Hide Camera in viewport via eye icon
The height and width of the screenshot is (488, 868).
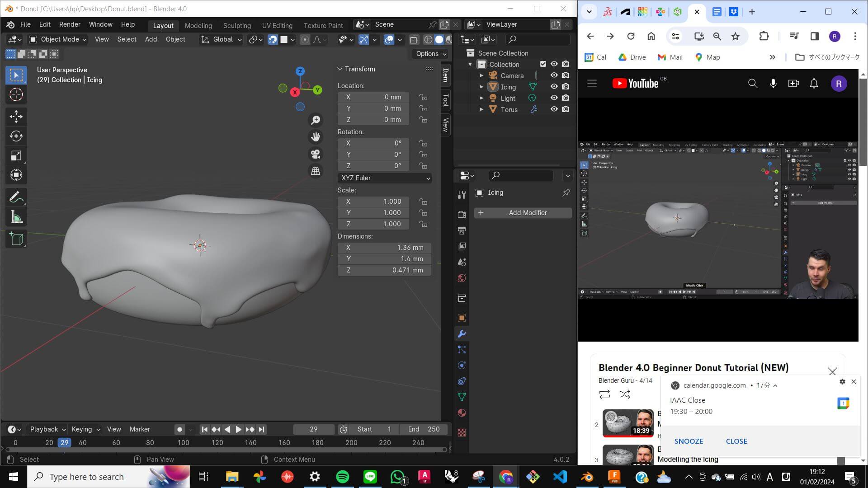click(x=554, y=75)
